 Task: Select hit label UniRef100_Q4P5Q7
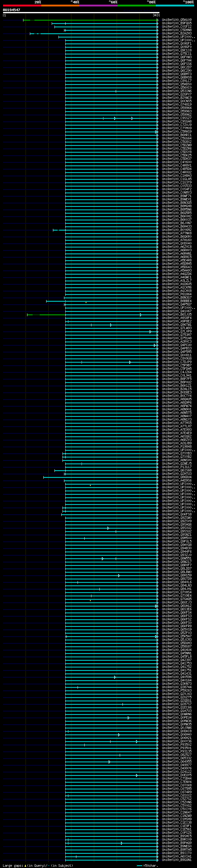coord(177,304)
